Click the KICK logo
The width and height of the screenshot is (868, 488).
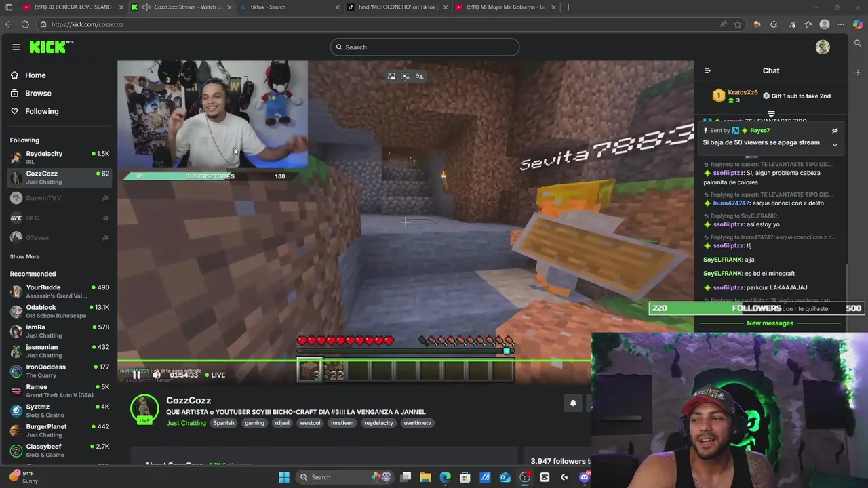[51, 47]
